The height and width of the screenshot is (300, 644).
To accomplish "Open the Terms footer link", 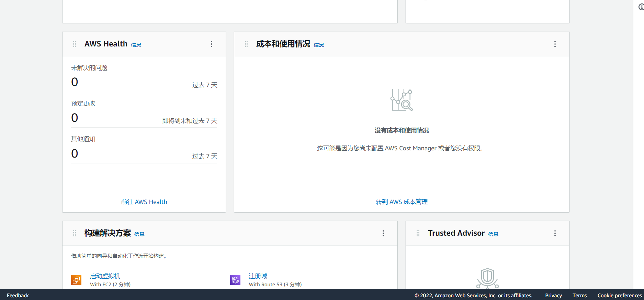I will tap(579, 296).
